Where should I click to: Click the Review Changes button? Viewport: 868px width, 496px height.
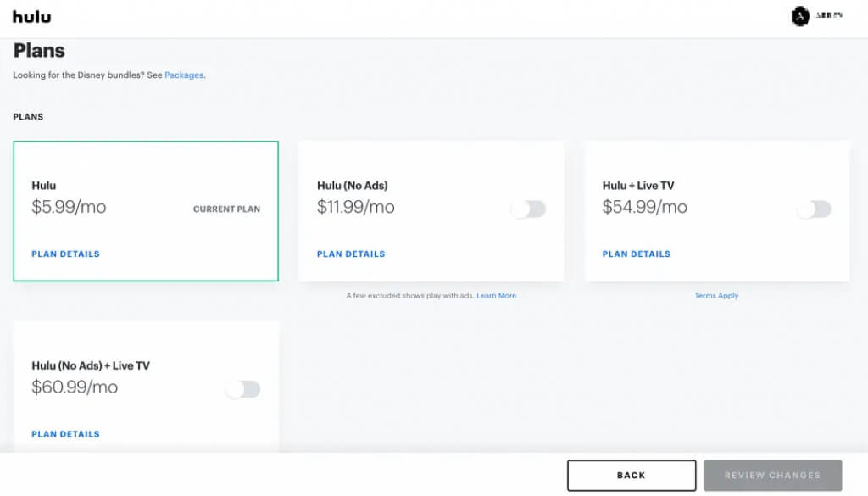click(x=772, y=476)
